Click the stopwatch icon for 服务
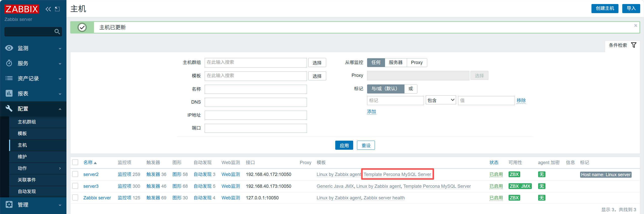Image resolution: width=644 pixels, height=214 pixels. (x=9, y=63)
